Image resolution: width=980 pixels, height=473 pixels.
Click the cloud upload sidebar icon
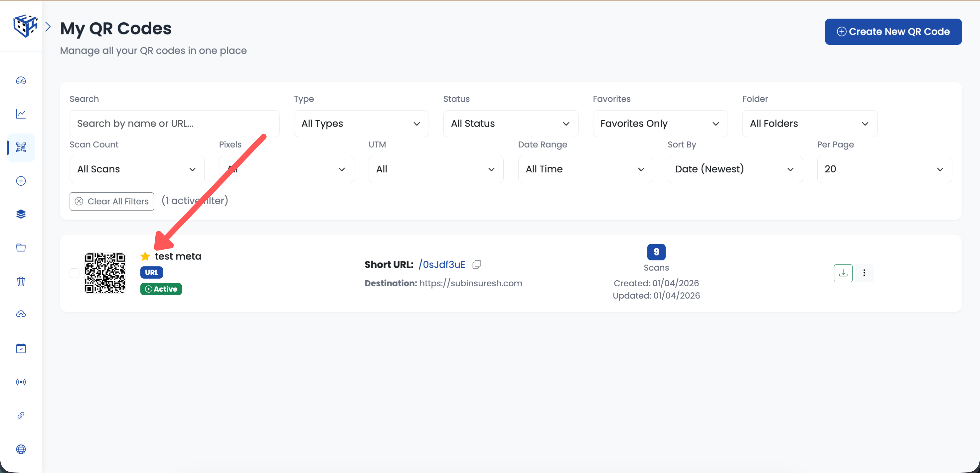coord(21,315)
